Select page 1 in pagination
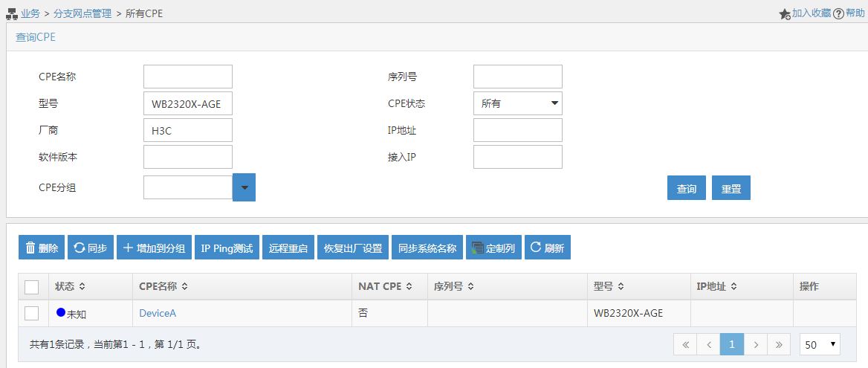868x368 pixels. click(x=732, y=344)
